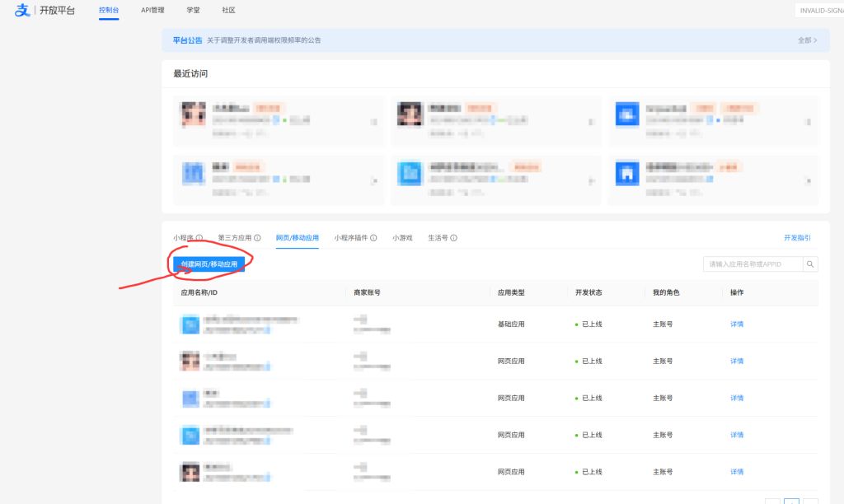Click the info icon next to 小程序插件

click(x=373, y=238)
